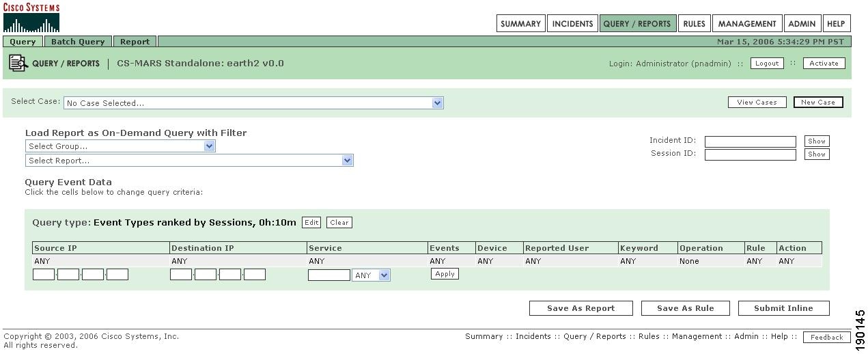Click Show next to Incident ID

point(817,141)
